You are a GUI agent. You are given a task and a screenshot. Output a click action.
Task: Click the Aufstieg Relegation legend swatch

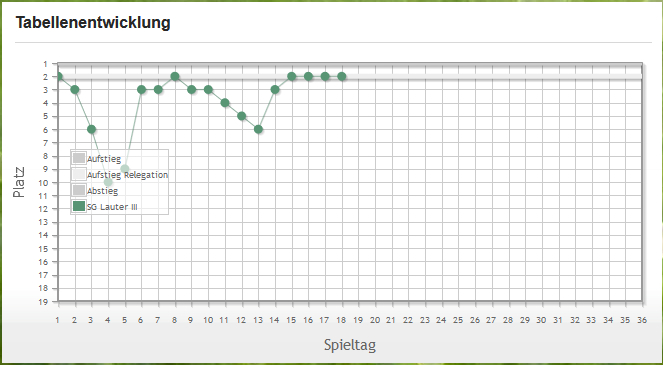pos(79,174)
